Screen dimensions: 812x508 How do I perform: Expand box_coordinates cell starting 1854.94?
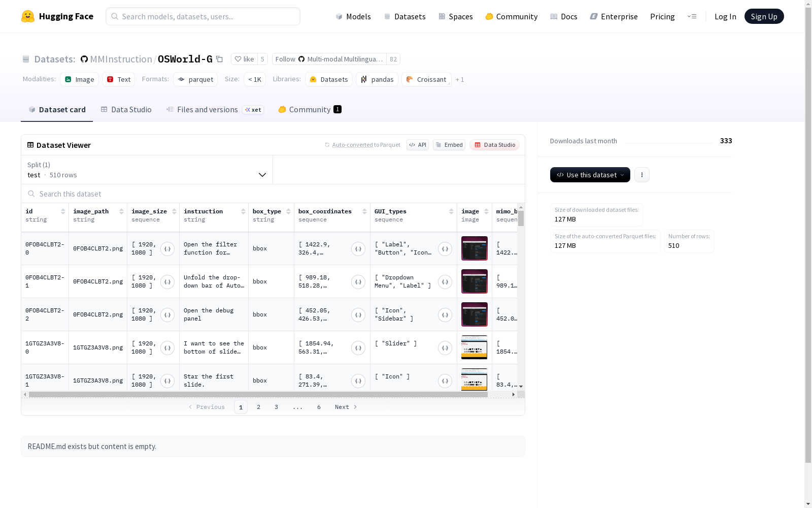[358, 348]
